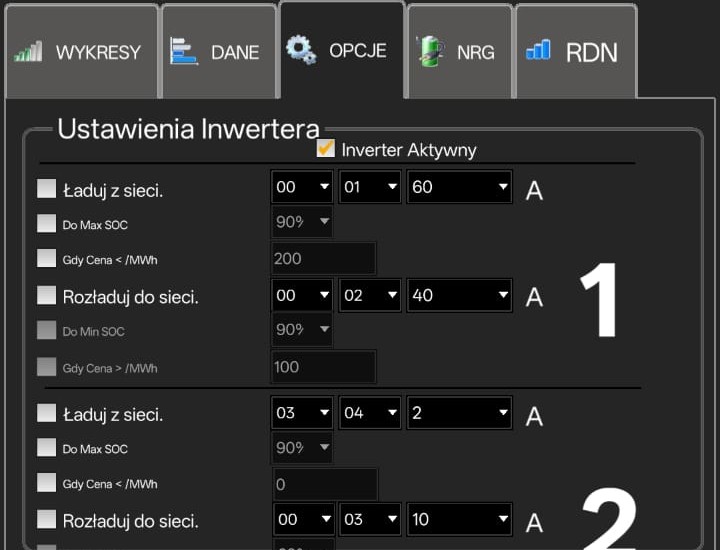This screenshot has width=720, height=550.
Task: Tick Gdy Cena > /MWh checkbox in section 1
Action: point(46,367)
